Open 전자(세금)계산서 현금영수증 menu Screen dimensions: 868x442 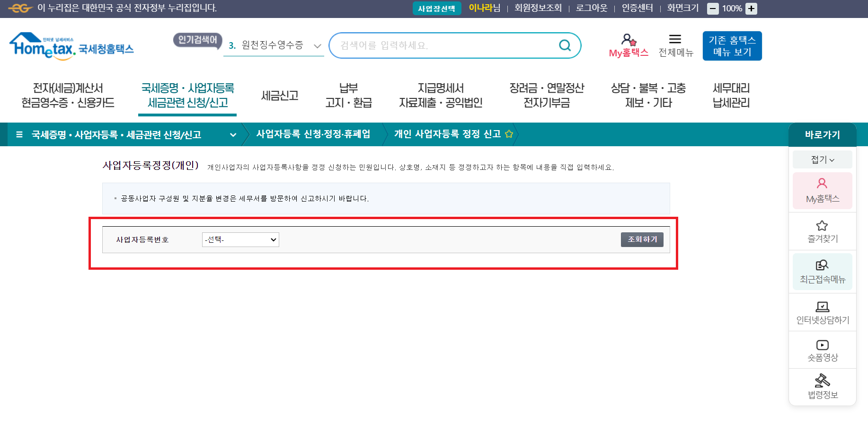coord(68,95)
